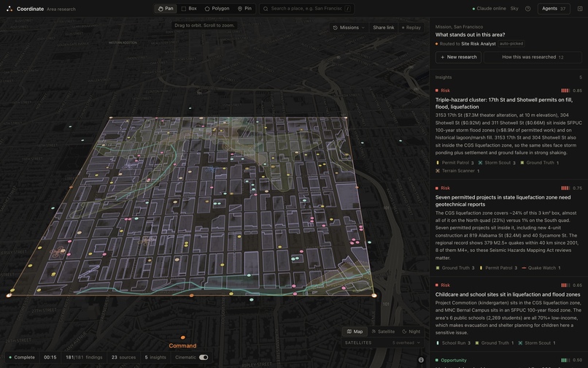
Task: Click the Replay button
Action: [x=411, y=28]
